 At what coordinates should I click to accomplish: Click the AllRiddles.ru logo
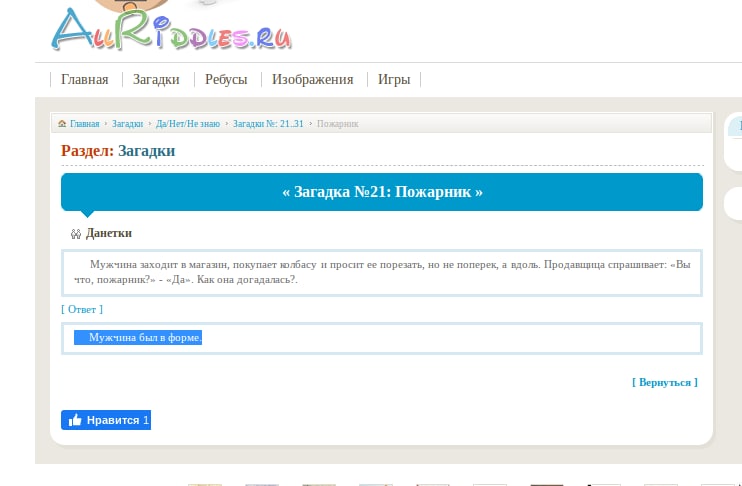pos(171,29)
